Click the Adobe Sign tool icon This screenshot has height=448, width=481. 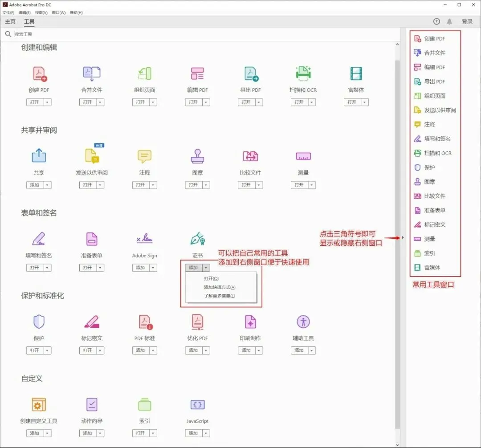pos(144,238)
